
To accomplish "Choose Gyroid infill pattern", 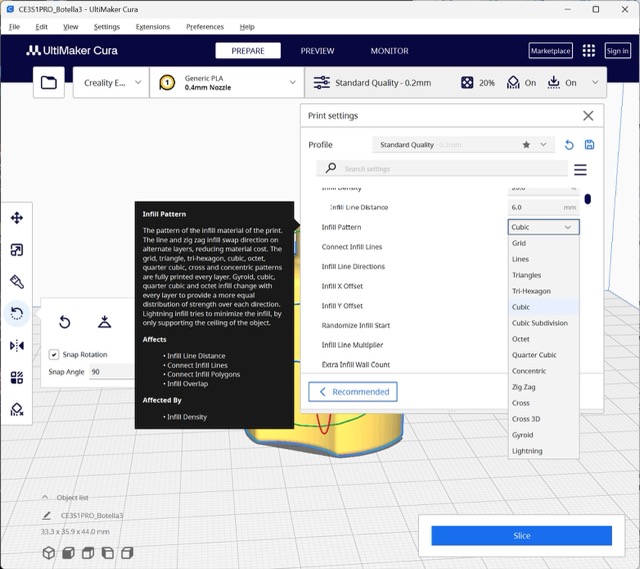I will 543,435.
